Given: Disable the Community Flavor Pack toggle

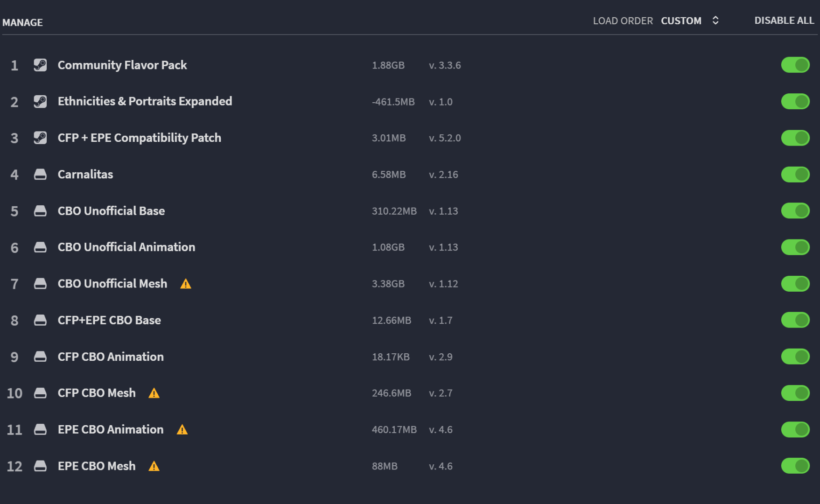Looking at the screenshot, I should pos(795,65).
